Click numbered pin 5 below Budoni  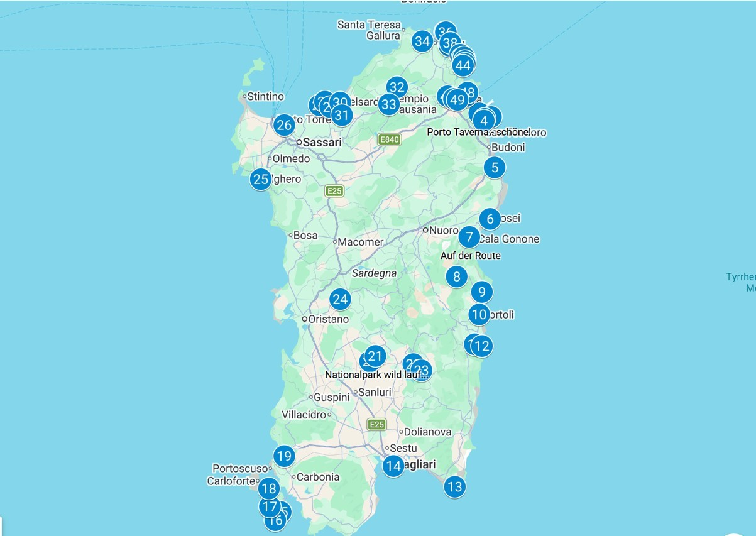coord(495,167)
